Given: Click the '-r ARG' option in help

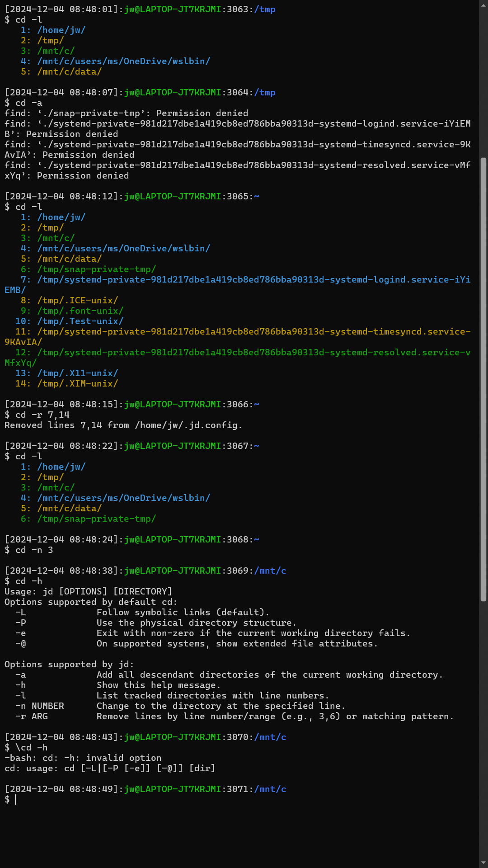Looking at the screenshot, I should click(x=32, y=717).
